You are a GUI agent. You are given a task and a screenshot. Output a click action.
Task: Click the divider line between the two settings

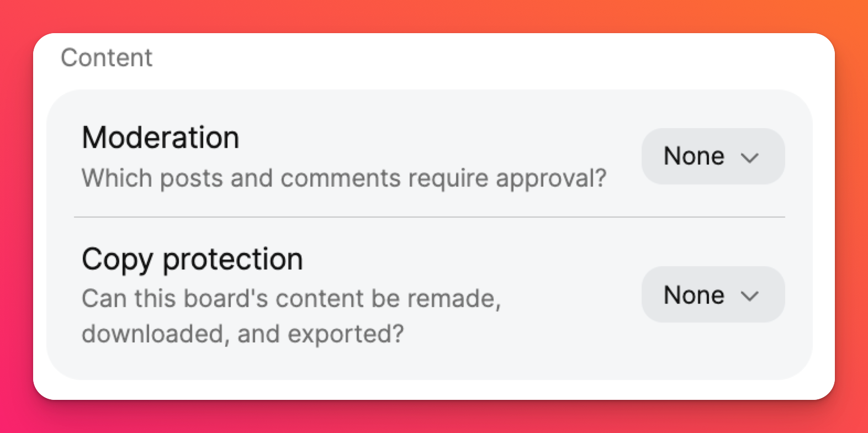pyautogui.click(x=429, y=217)
